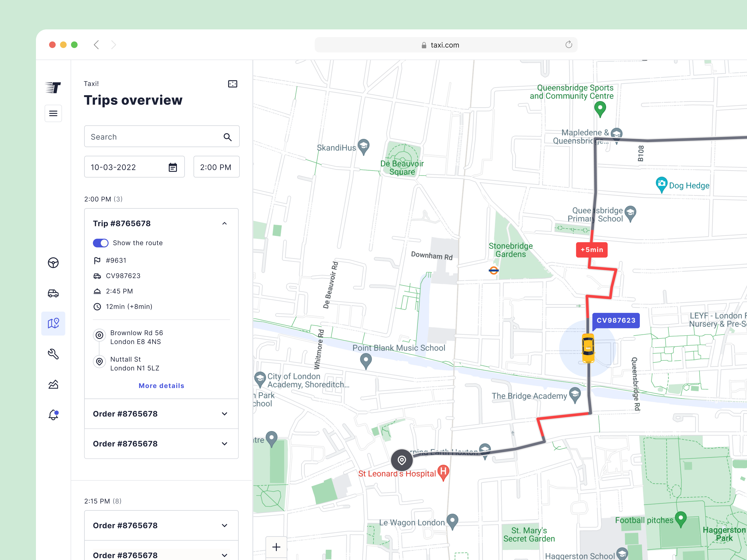Click The Bridge Academy marker

pos(575,395)
